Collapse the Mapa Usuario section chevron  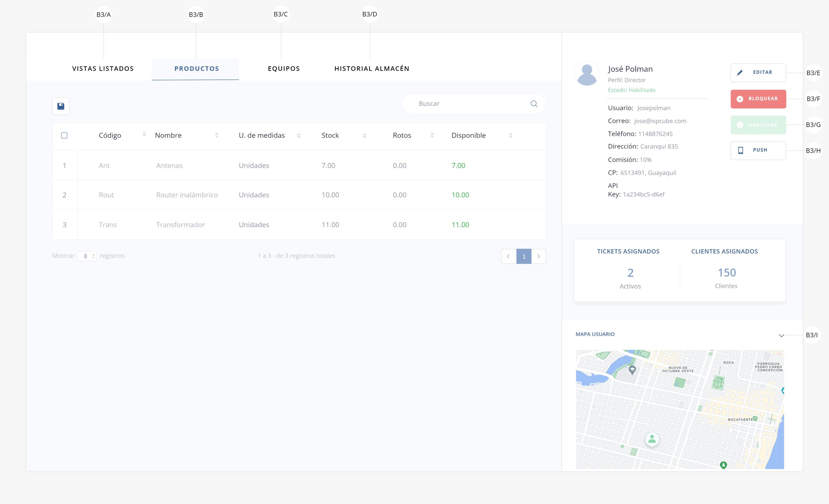tap(781, 336)
